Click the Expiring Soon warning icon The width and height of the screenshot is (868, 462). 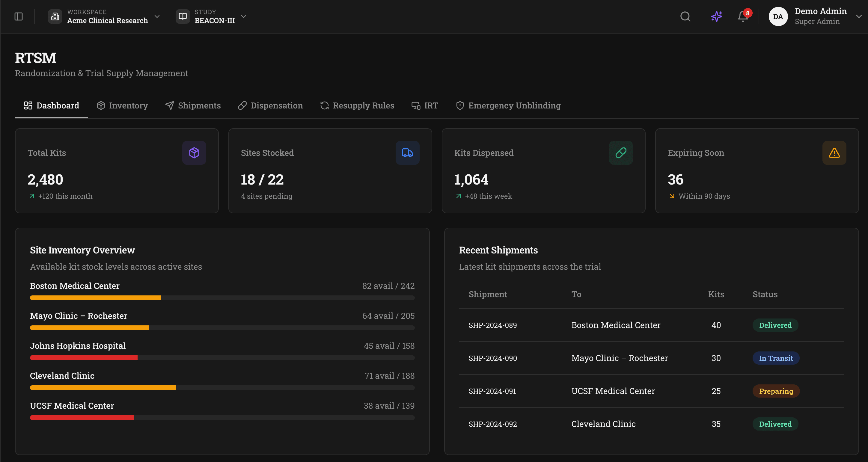click(834, 153)
